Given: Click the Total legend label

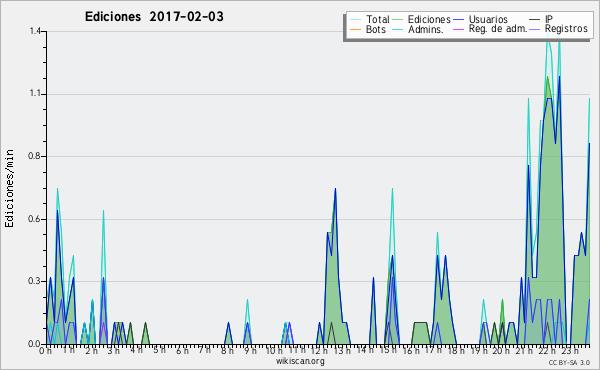Looking at the screenshot, I should pyautogui.click(x=377, y=19).
